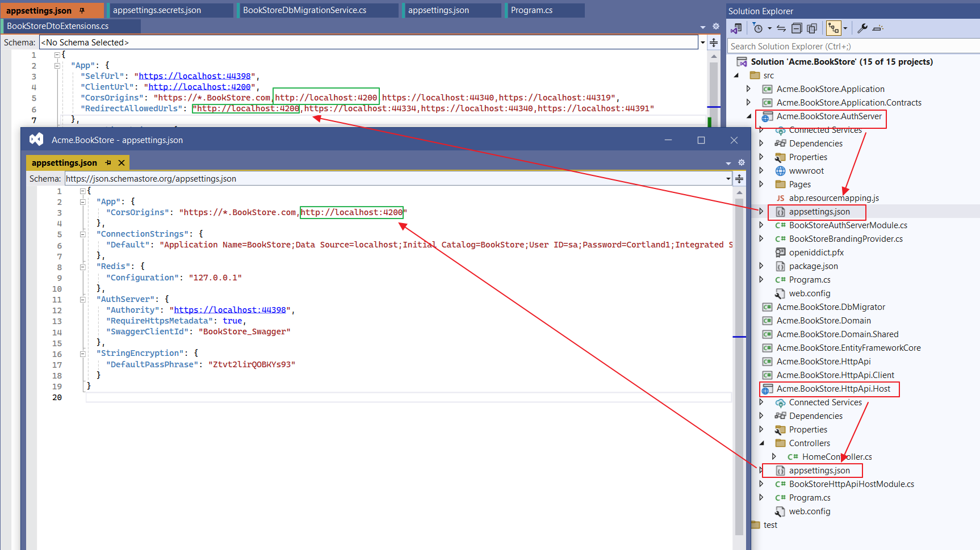Screen dimensions: 980x550
Task: Click the Preview Selected Items icon
Action: coord(878,28)
